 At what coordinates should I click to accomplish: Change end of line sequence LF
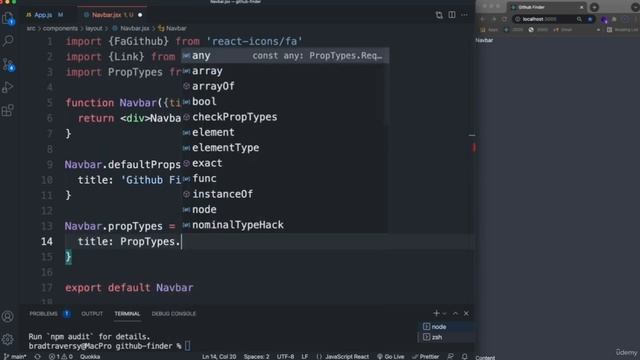305,356
